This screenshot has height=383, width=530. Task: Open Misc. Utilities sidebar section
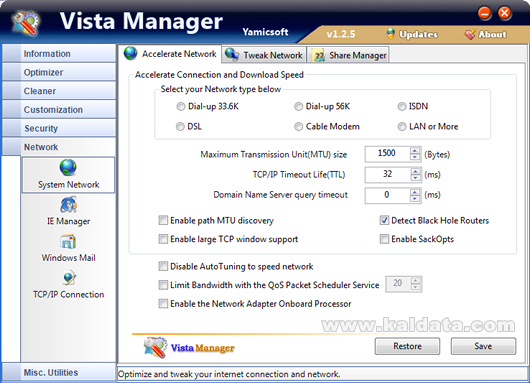59,373
